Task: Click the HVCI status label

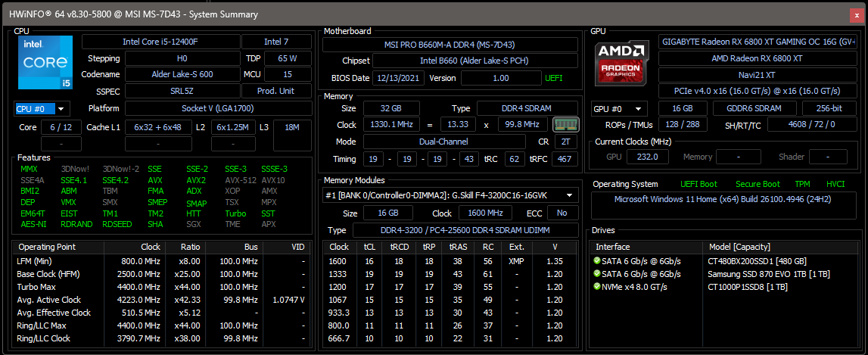Action: [835, 184]
